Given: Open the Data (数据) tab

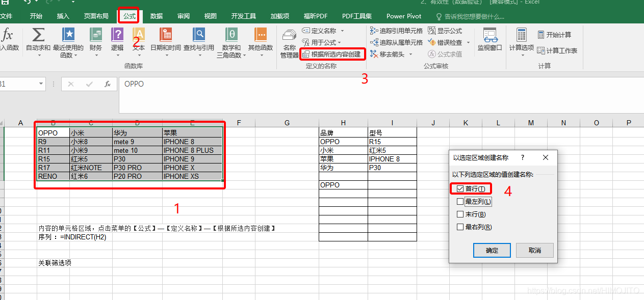Looking at the screenshot, I should coord(157,16).
